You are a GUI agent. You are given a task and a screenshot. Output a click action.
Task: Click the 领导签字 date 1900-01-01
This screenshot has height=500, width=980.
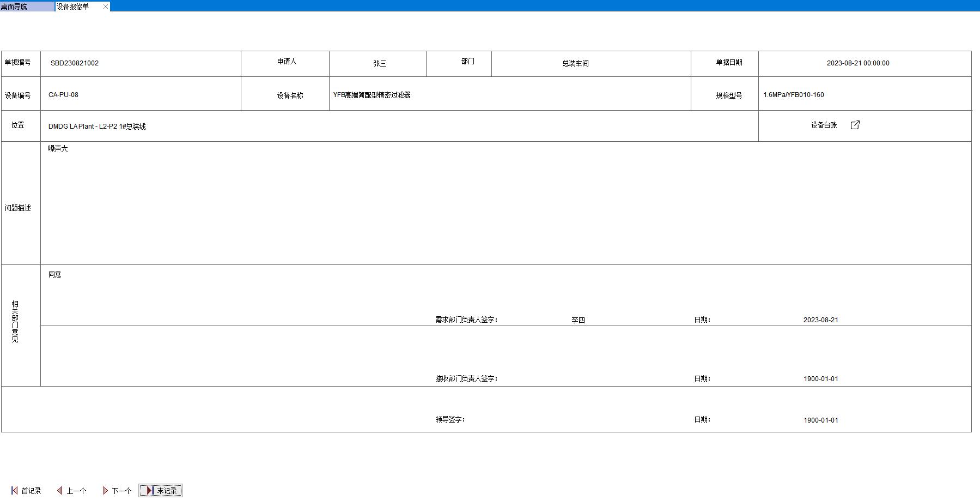pos(820,420)
